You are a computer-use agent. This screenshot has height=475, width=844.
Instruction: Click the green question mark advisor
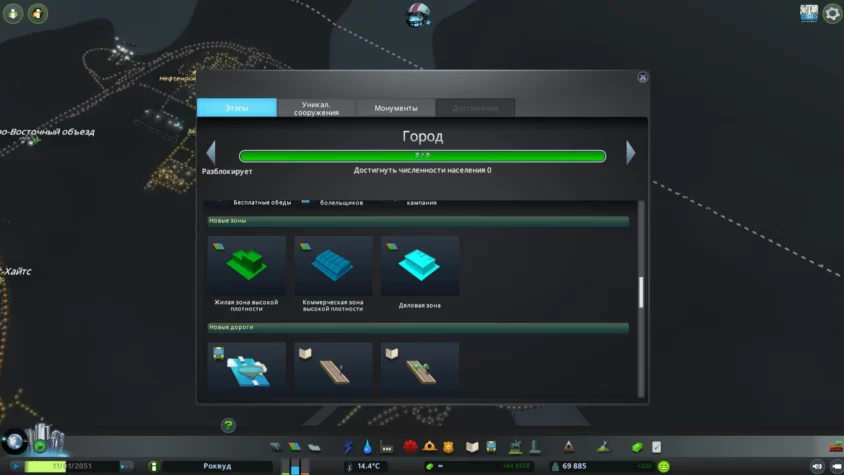click(228, 425)
